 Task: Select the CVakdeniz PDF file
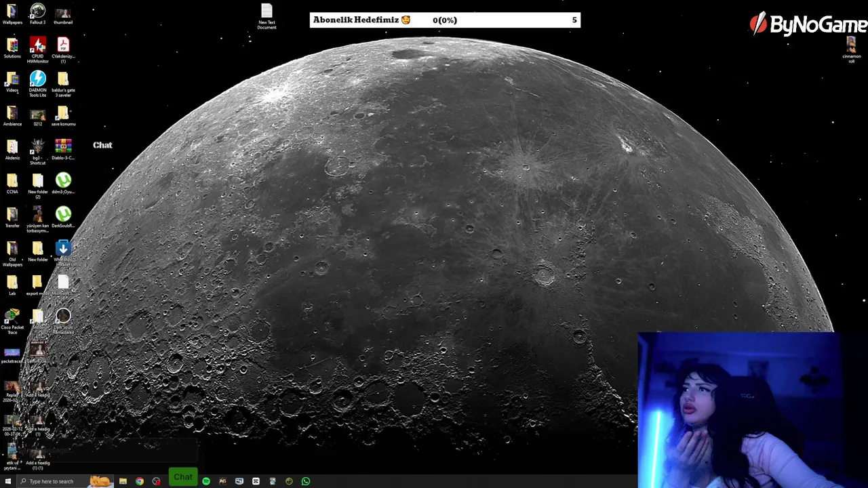[63, 50]
